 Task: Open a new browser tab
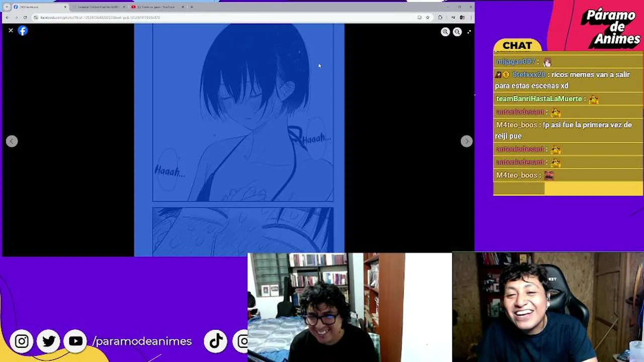[192, 7]
